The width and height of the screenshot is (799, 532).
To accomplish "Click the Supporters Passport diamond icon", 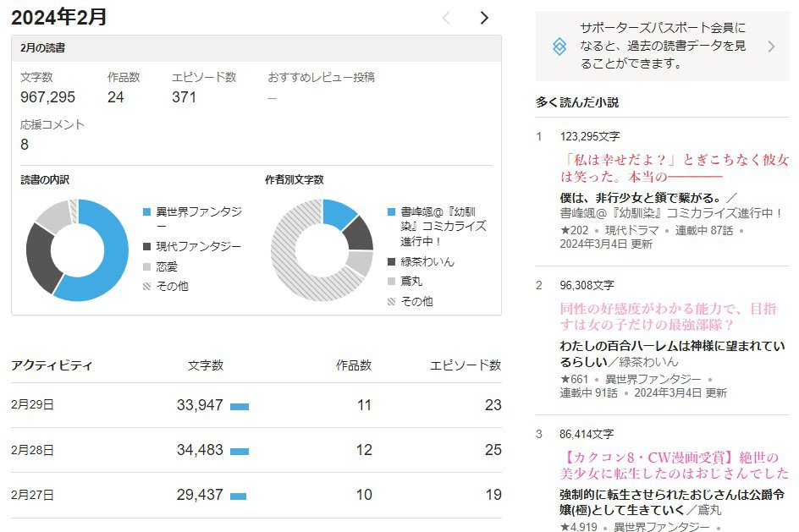I will point(559,47).
